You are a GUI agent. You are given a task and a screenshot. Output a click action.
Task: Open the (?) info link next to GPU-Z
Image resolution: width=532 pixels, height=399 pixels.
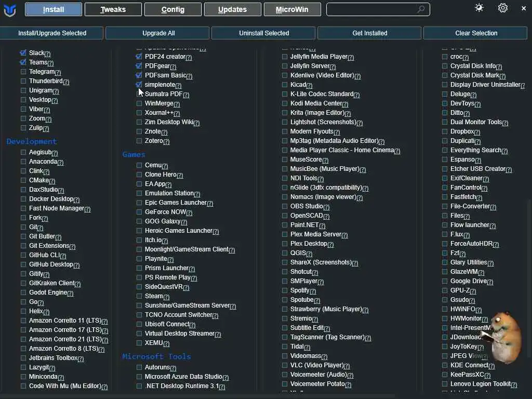click(x=473, y=291)
